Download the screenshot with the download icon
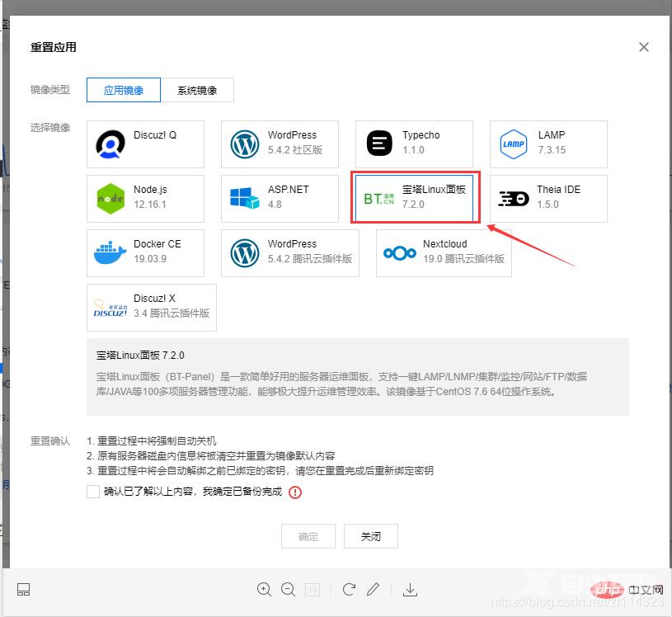Image resolution: width=672 pixels, height=617 pixels. click(x=410, y=589)
